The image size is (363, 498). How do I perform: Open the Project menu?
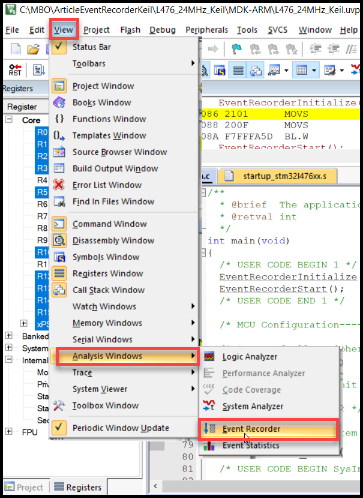96,30
